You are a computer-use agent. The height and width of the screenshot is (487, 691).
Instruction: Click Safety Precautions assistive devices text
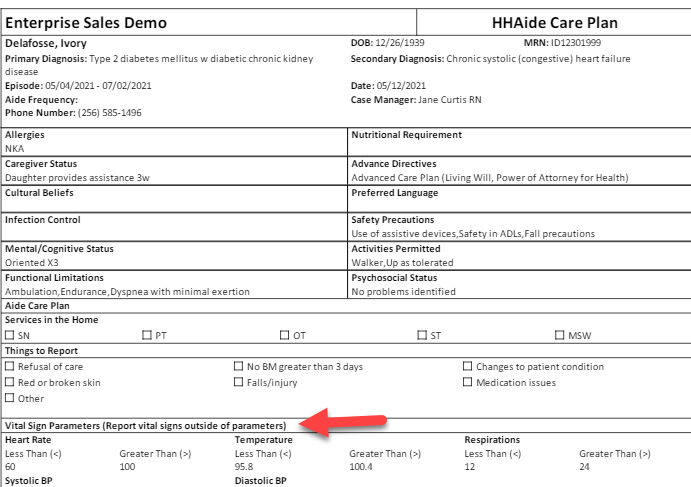[x=473, y=234]
